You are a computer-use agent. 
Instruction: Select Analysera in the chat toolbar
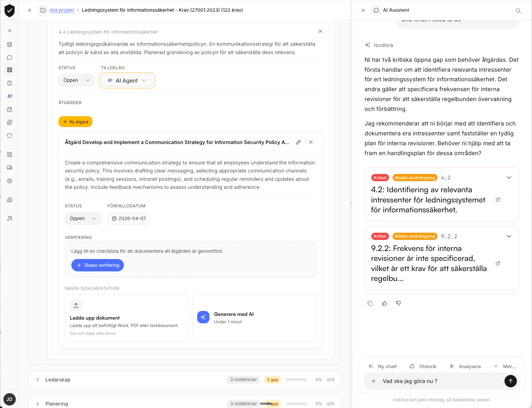pos(469,366)
